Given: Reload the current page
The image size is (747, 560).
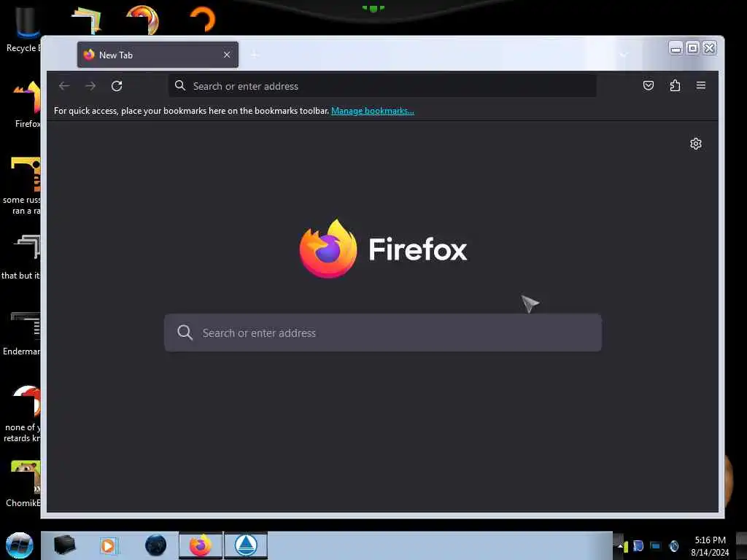Looking at the screenshot, I should pyautogui.click(x=117, y=86).
